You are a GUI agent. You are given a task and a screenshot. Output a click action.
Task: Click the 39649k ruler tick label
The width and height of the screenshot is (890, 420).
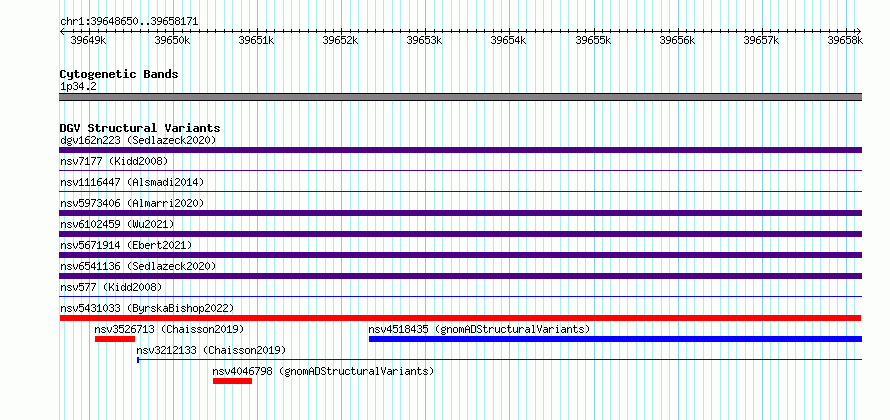pos(87,40)
